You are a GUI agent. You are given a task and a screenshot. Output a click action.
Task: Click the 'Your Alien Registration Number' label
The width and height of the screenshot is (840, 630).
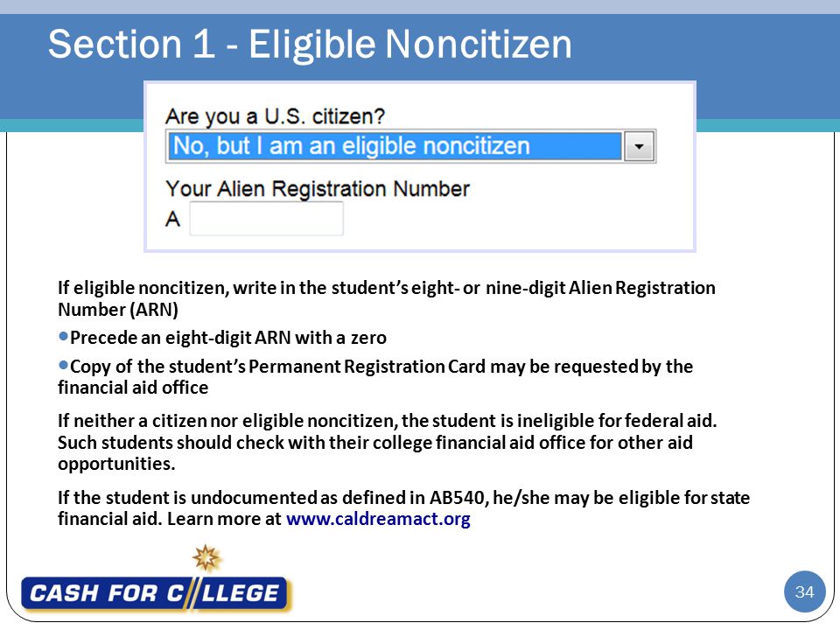(317, 189)
